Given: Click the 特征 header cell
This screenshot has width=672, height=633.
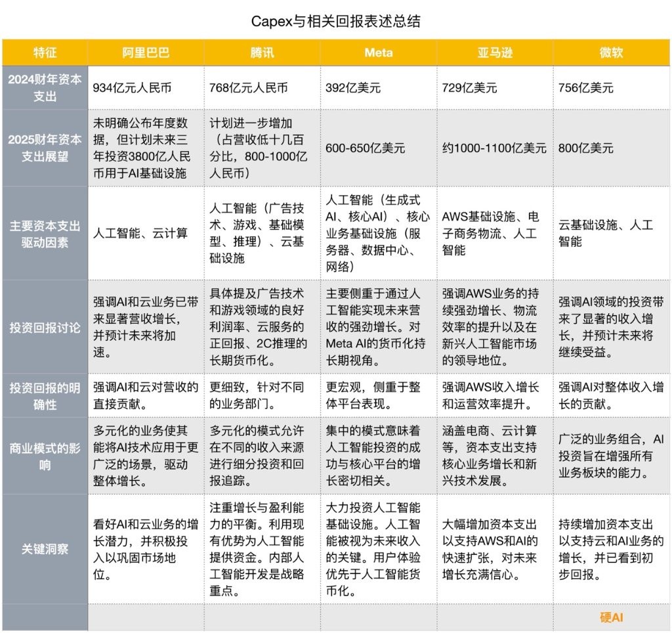Looking at the screenshot, I should point(45,53).
